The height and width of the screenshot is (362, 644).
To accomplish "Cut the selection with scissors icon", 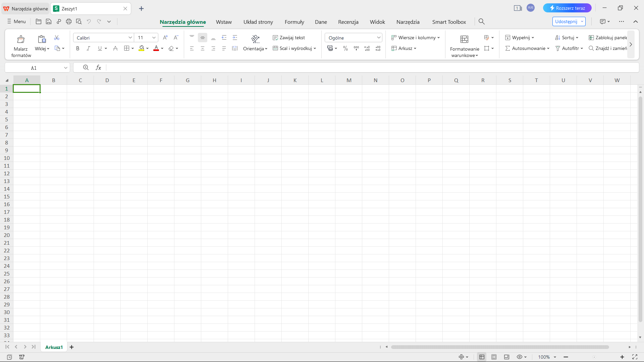I will [x=57, y=38].
